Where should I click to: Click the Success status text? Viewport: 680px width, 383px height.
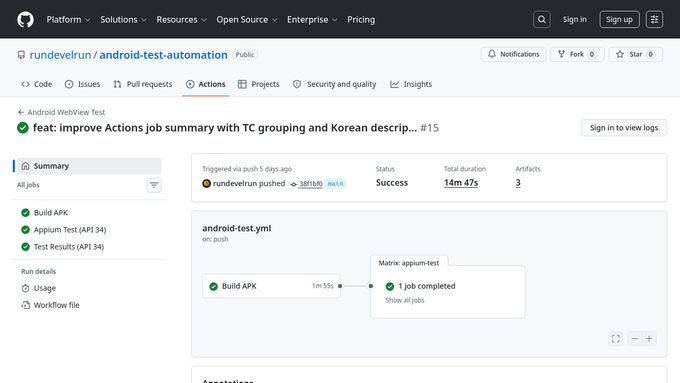click(392, 183)
